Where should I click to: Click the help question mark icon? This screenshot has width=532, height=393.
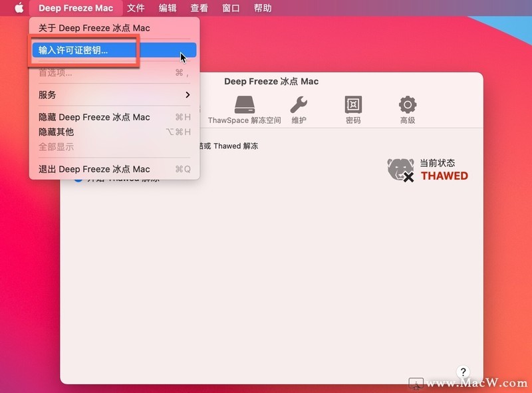[464, 372]
